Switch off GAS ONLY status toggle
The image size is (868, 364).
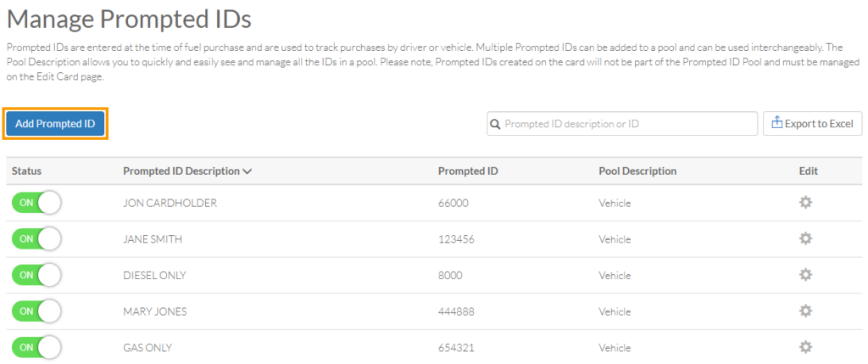36,347
